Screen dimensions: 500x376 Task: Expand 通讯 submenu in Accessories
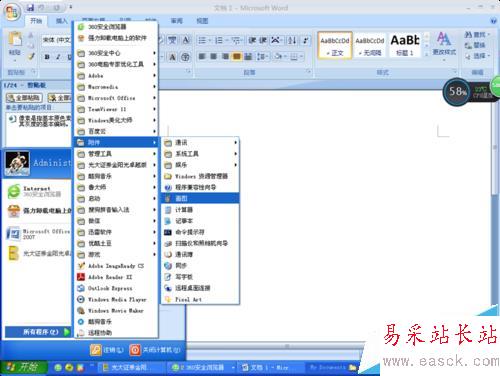[x=200, y=143]
